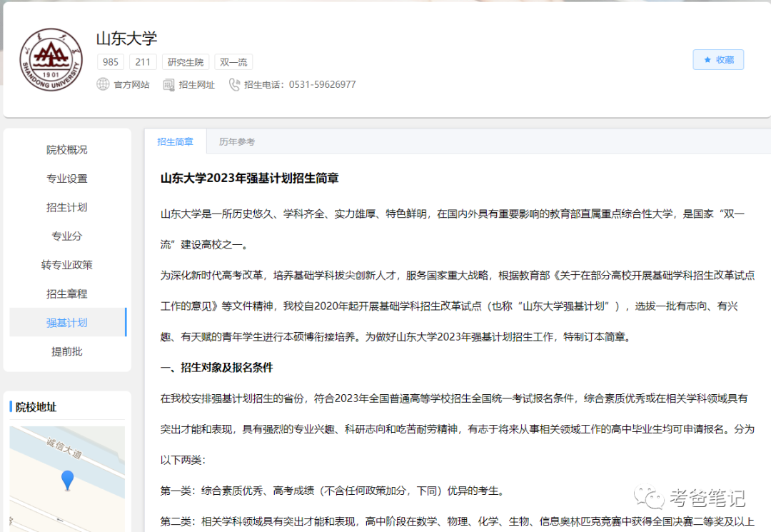771x532 pixels.
Task: Open 招生章程 in the sidebar
Action: point(67,293)
